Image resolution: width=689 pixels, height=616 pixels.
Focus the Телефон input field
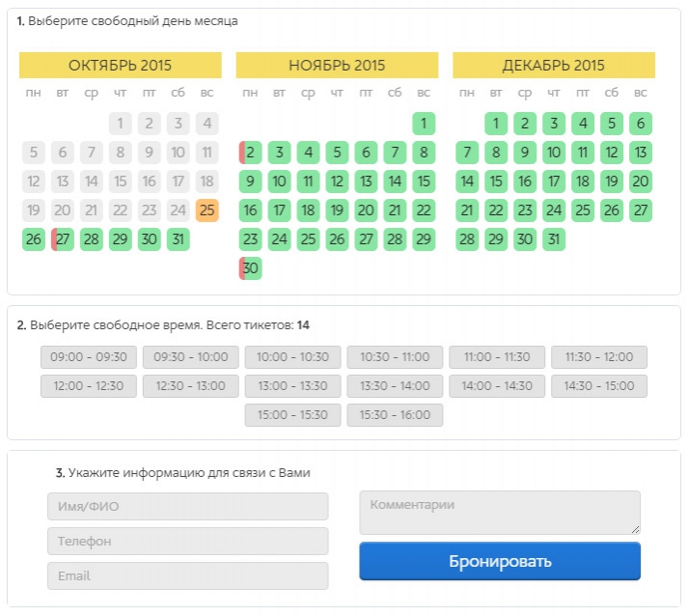coord(188,542)
